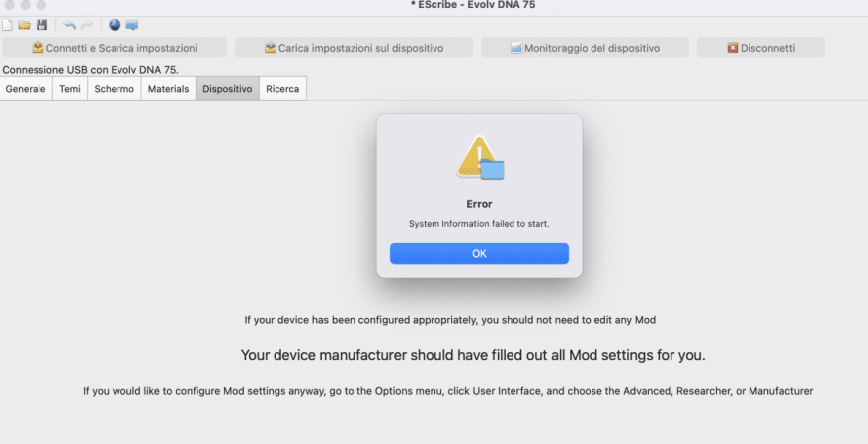This screenshot has height=444, width=868.
Task: Undo the last change with blue arrow
Action: click(69, 25)
